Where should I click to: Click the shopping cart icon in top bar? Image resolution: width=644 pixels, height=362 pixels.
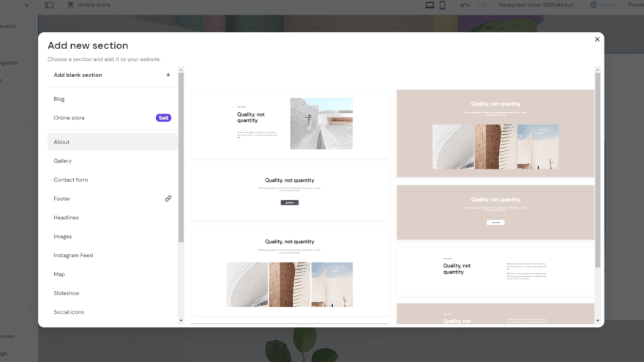click(71, 5)
